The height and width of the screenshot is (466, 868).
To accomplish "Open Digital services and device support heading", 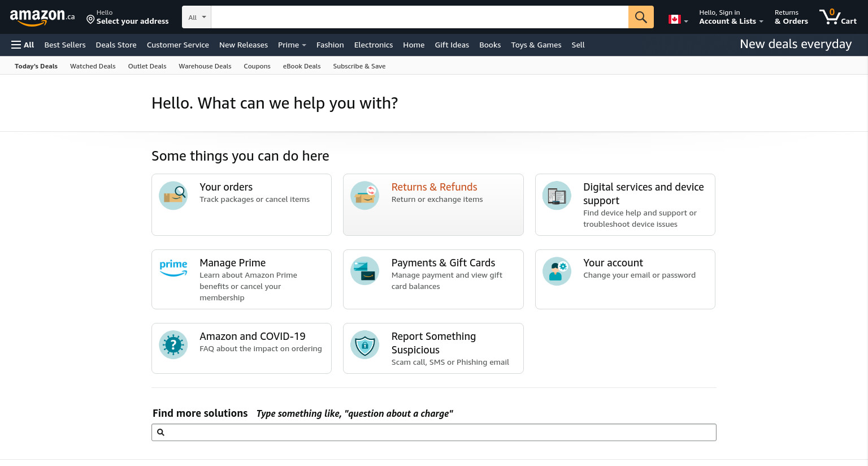I will pyautogui.click(x=644, y=194).
